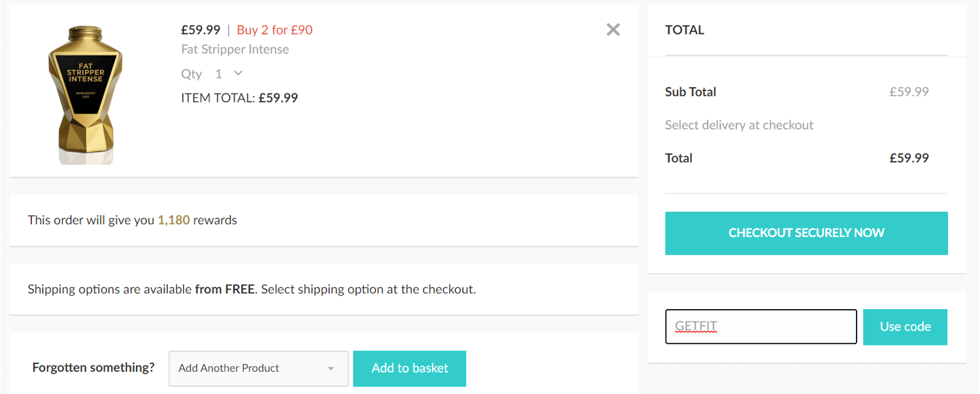
Task: Click the Buy 2 for £90 offer
Action: coord(274,30)
